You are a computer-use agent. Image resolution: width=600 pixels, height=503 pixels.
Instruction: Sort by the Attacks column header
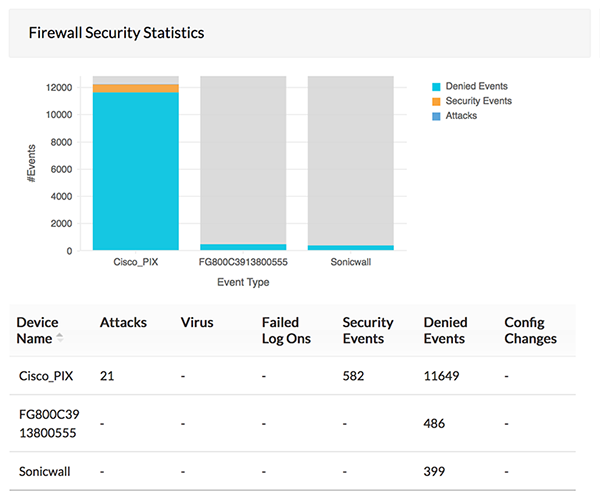coord(123,322)
